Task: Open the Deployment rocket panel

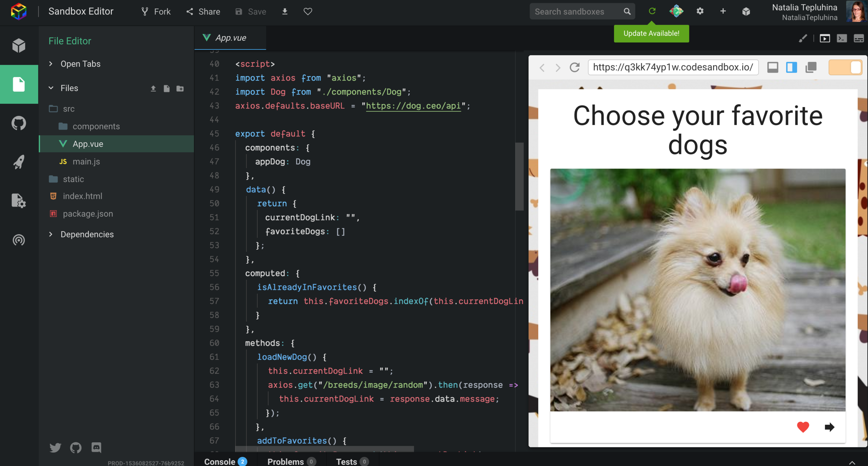Action: pyautogui.click(x=19, y=162)
